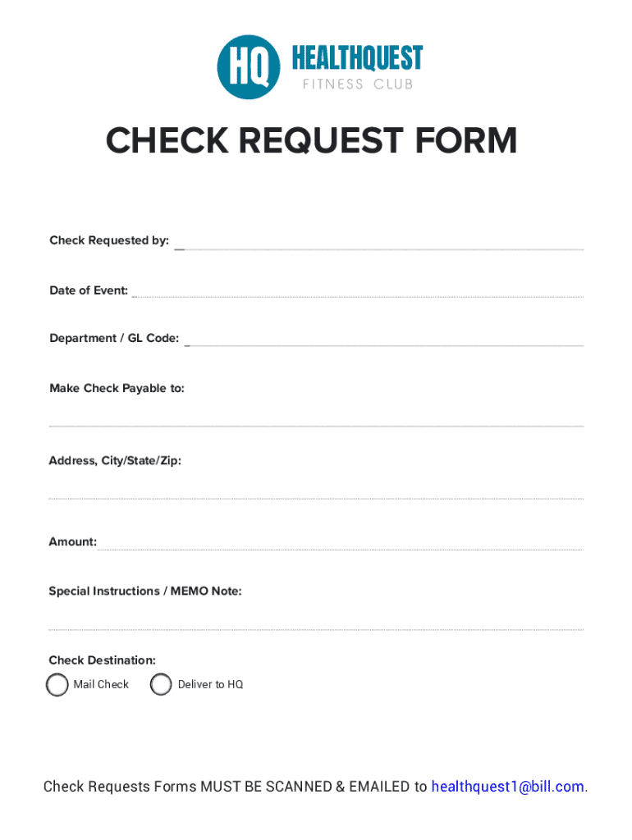Click the 'Make Check Payable to:' label
This screenshot has height=840, width=632.
(117, 389)
